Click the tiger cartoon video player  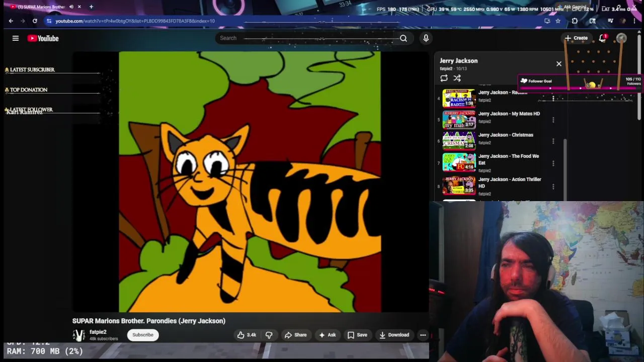tap(250, 182)
